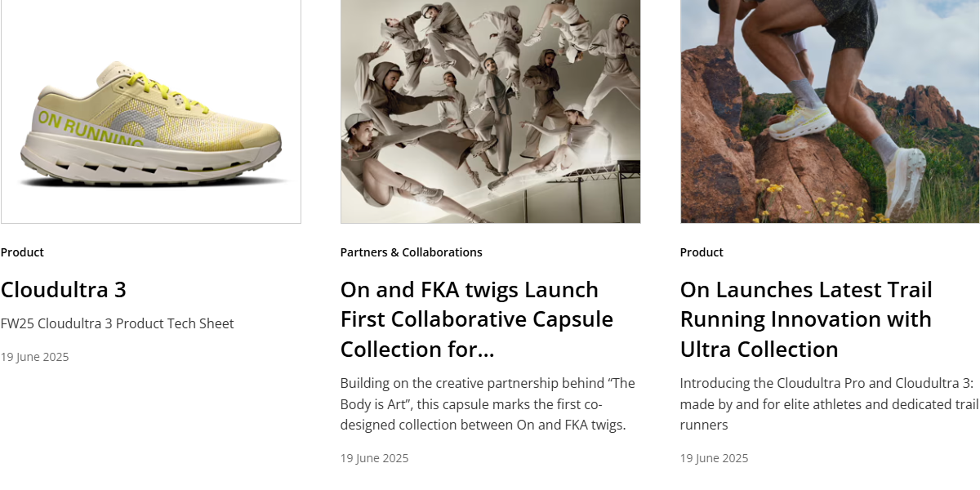Click the date below the FKA twigs article
Viewport: 980px width, 490px height.
point(374,458)
